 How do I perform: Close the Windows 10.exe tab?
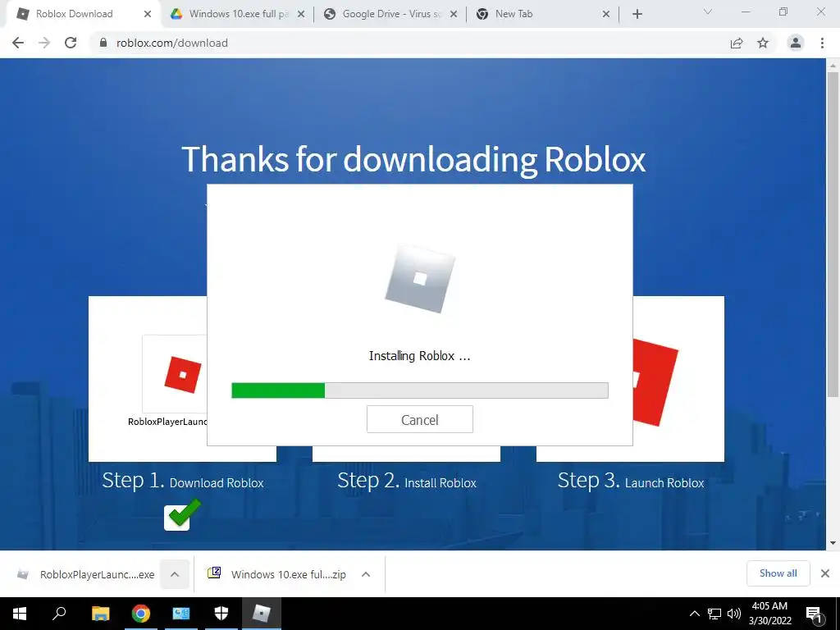click(x=301, y=14)
